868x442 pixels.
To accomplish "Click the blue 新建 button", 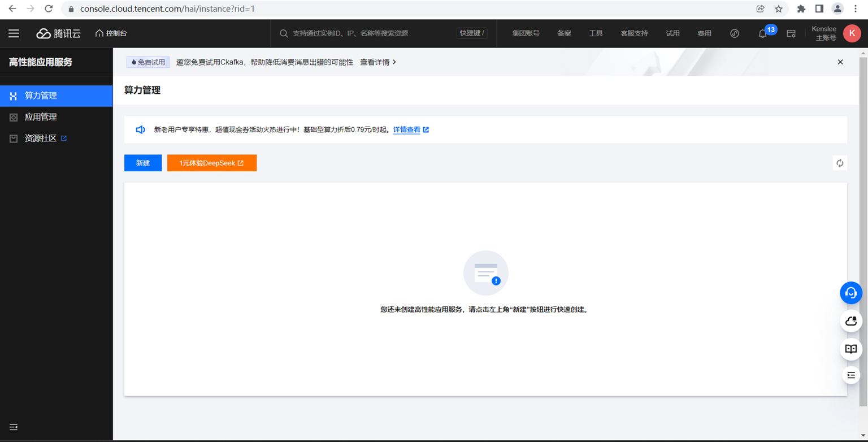I will 143,163.
